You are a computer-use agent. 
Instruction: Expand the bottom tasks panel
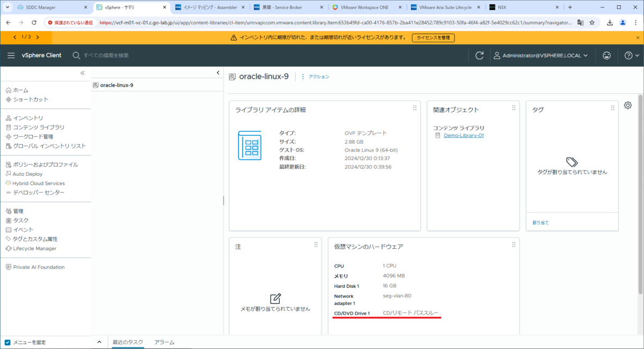pos(99,342)
